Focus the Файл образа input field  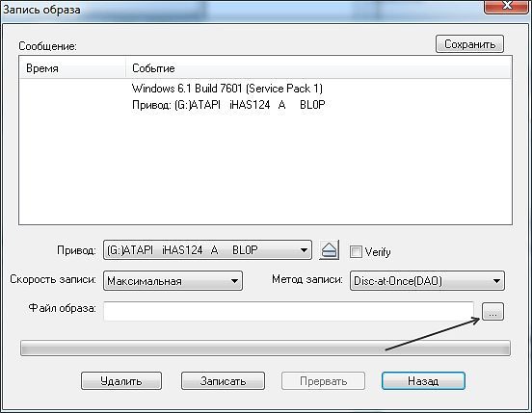click(288, 311)
